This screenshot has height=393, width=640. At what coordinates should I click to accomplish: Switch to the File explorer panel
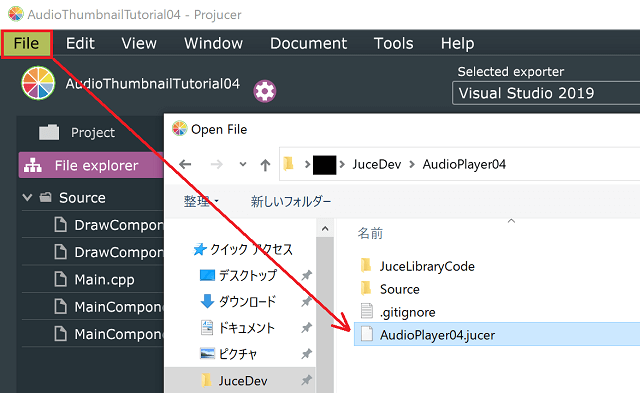click(91, 165)
